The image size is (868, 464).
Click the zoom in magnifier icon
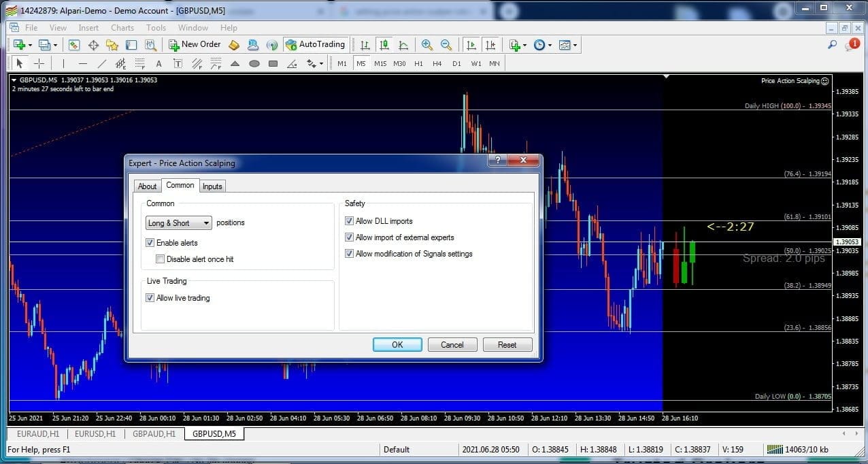coord(427,45)
